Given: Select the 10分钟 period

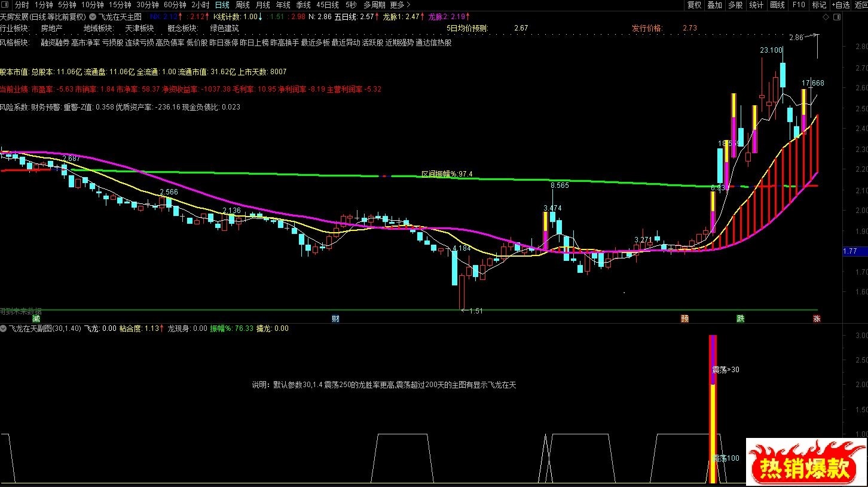Looking at the screenshot, I should pyautogui.click(x=93, y=5).
